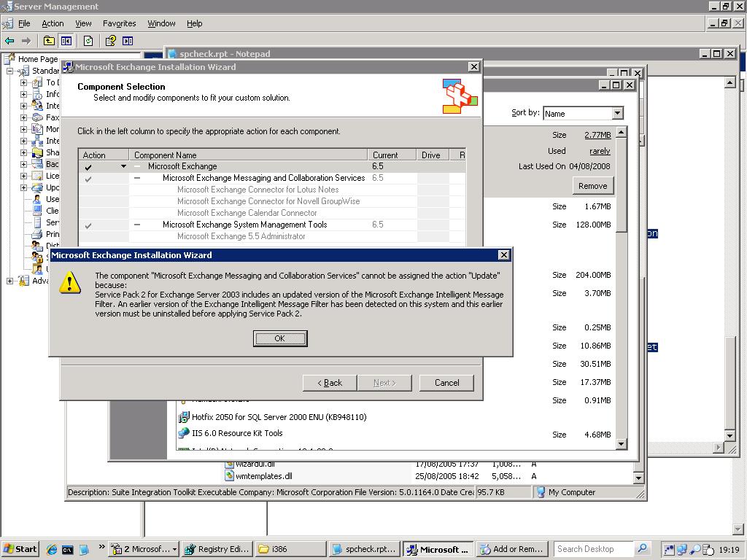
Task: Click the Show/Hide Action Pane toolbar icon
Action: tap(128, 41)
